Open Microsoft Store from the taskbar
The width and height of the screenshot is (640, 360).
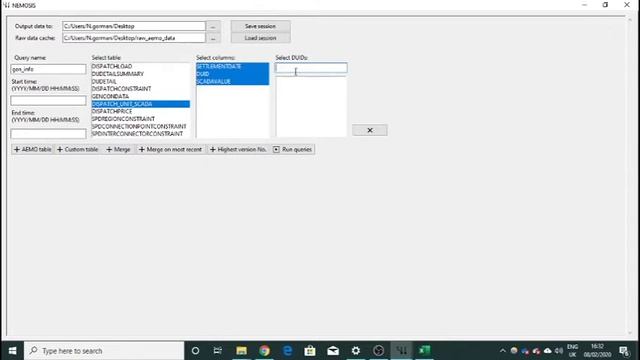pos(310,351)
